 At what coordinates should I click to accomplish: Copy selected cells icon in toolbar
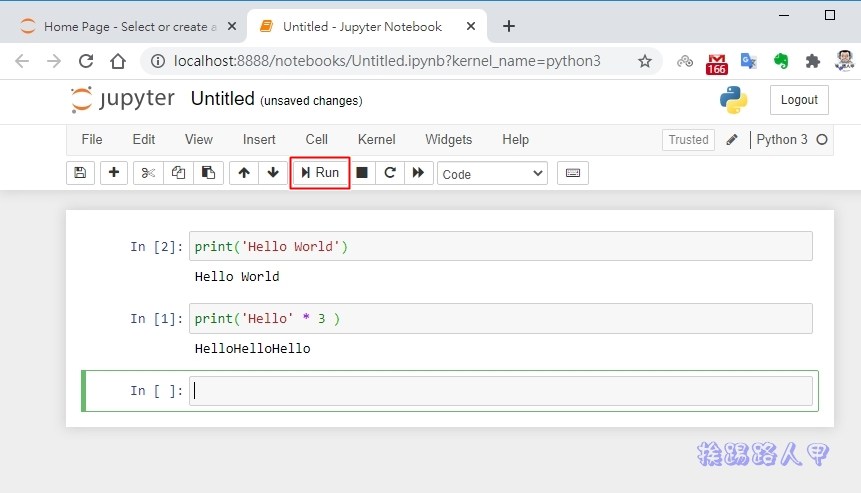pyautogui.click(x=178, y=173)
